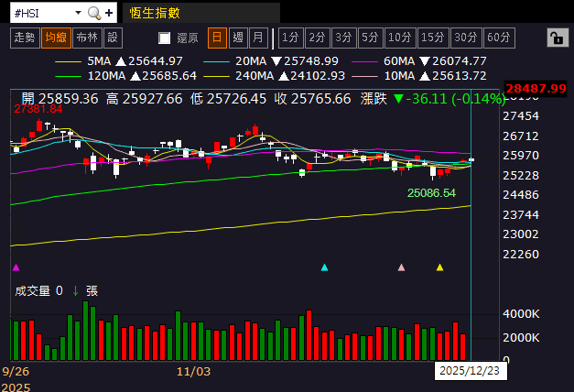Click the plus add symbol icon
The height and width of the screenshot is (392, 574).
click(x=109, y=13)
